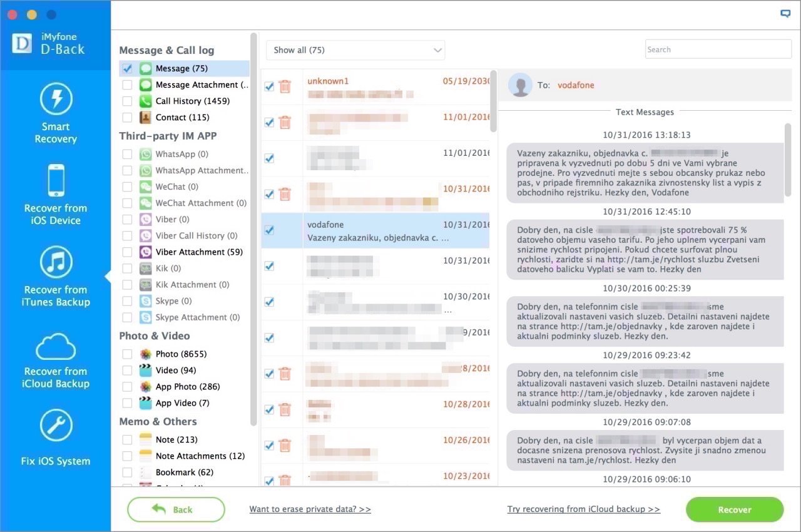Open the Show all (75) dropdown
This screenshot has height=532, width=801.
click(x=355, y=50)
